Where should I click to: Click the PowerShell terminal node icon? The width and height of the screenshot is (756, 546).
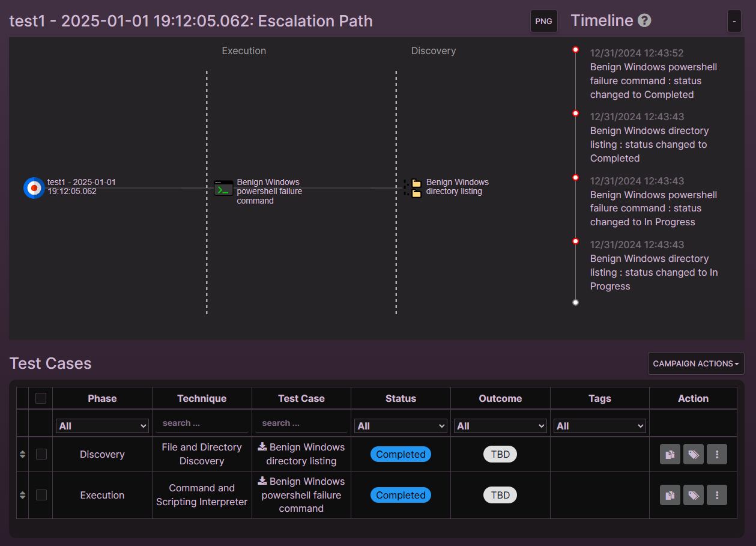click(x=223, y=188)
